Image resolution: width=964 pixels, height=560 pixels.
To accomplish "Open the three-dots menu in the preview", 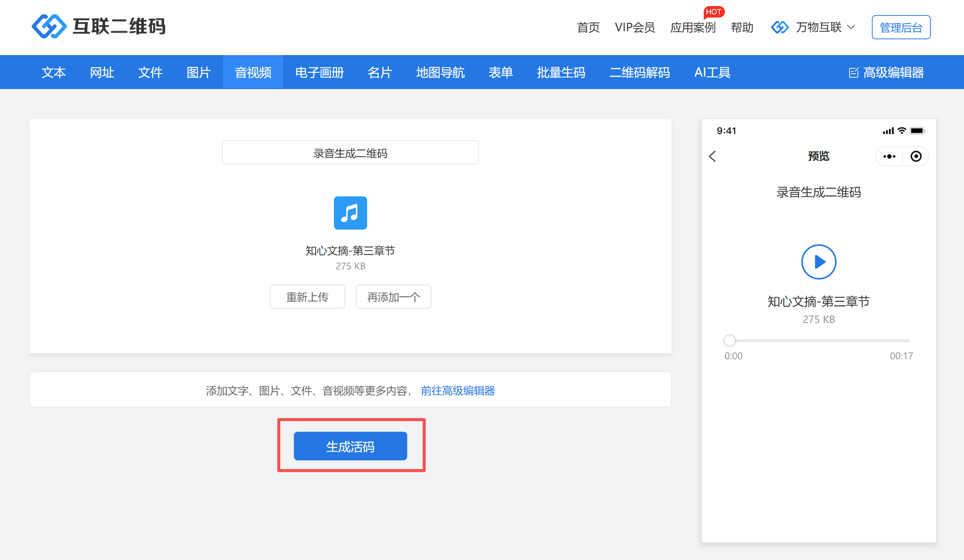I will click(889, 156).
